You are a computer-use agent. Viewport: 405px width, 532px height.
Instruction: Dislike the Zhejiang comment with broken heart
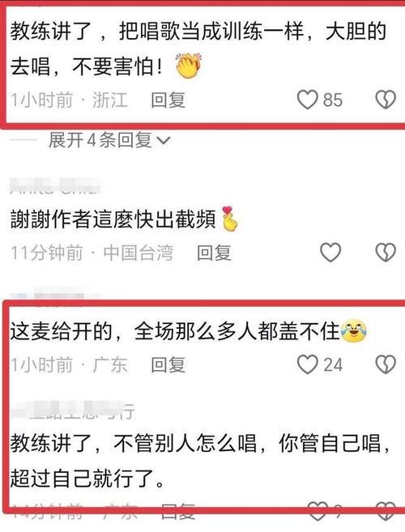pos(386,100)
